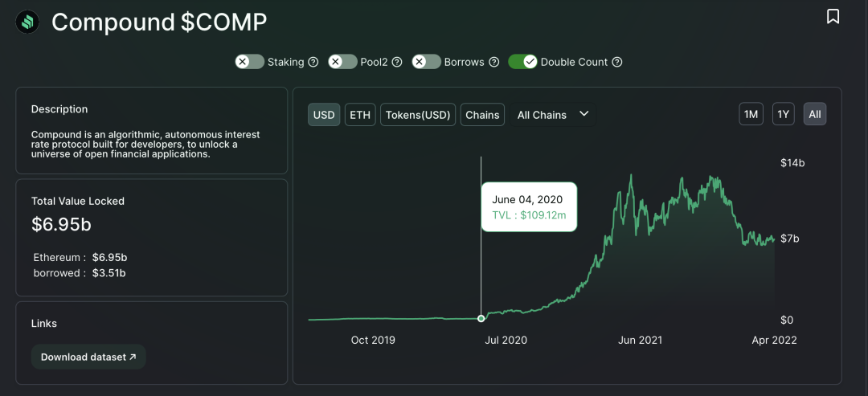Click the Compound logo icon
The image size is (868, 396).
coord(27,22)
